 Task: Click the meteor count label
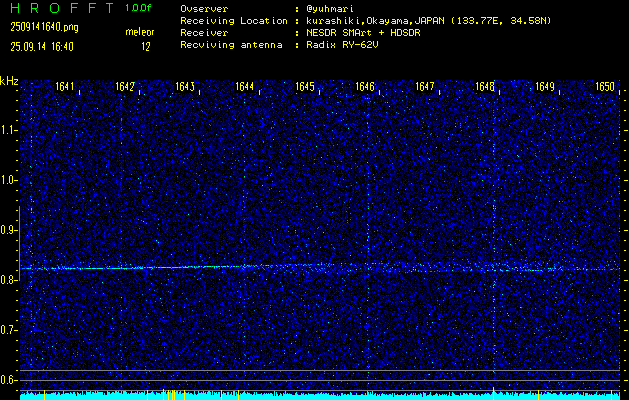click(140, 32)
